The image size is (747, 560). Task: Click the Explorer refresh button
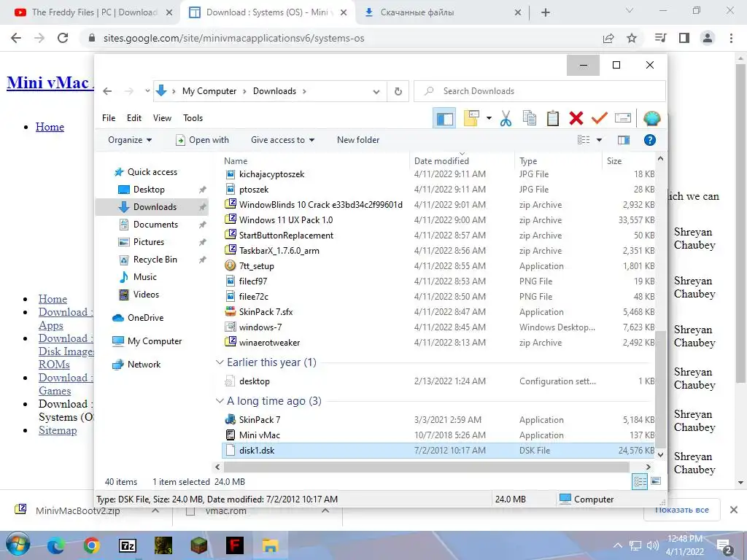click(x=398, y=91)
